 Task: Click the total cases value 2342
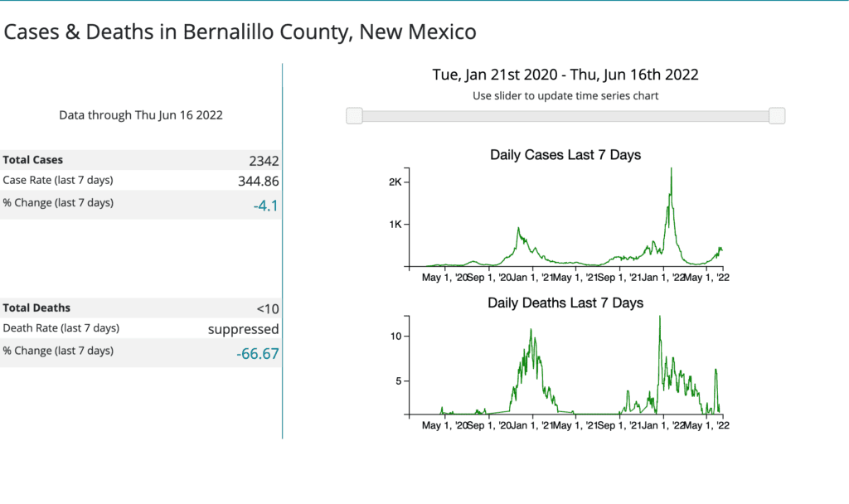[x=264, y=161]
